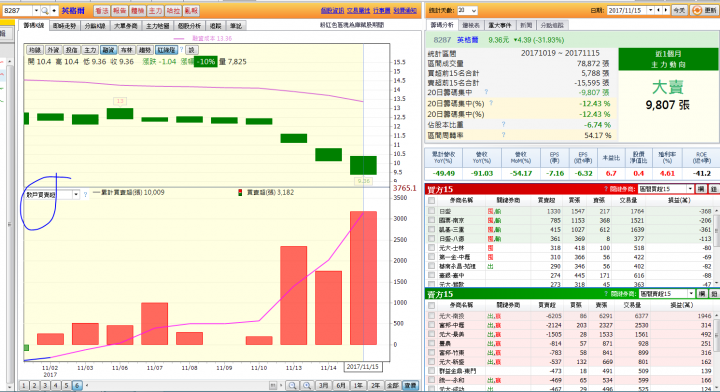
Task: Open the 統計天數 dropdown showing 20
Action: pyautogui.click(x=467, y=11)
